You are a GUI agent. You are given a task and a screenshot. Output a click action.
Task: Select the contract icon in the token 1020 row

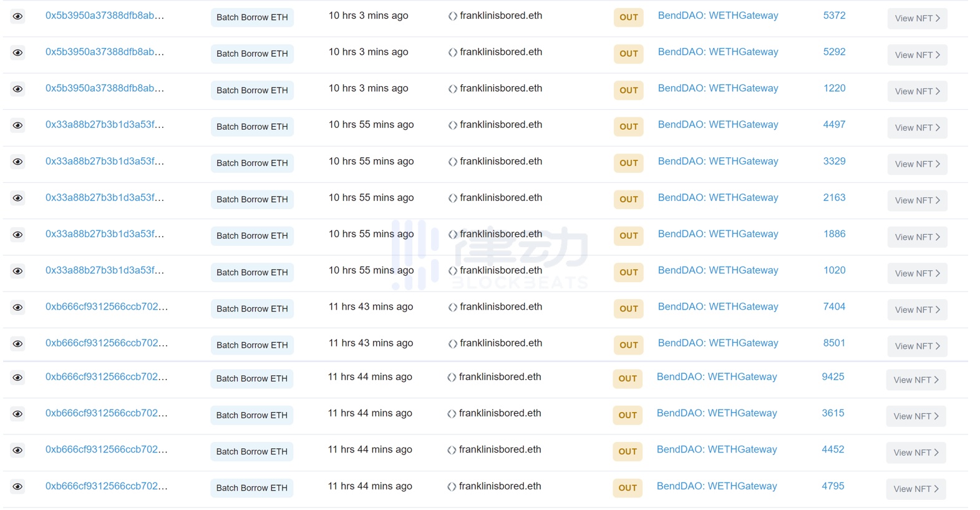tap(453, 271)
